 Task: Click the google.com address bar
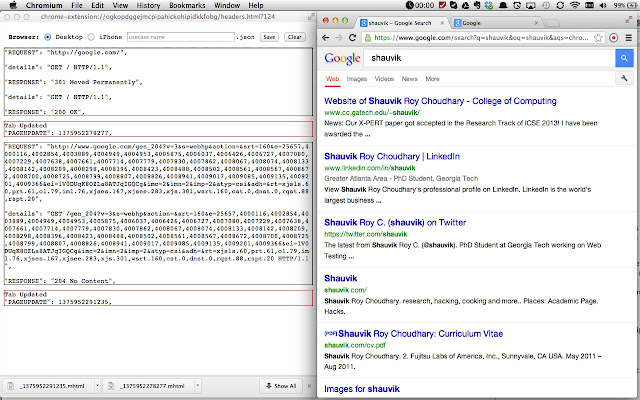click(x=481, y=38)
